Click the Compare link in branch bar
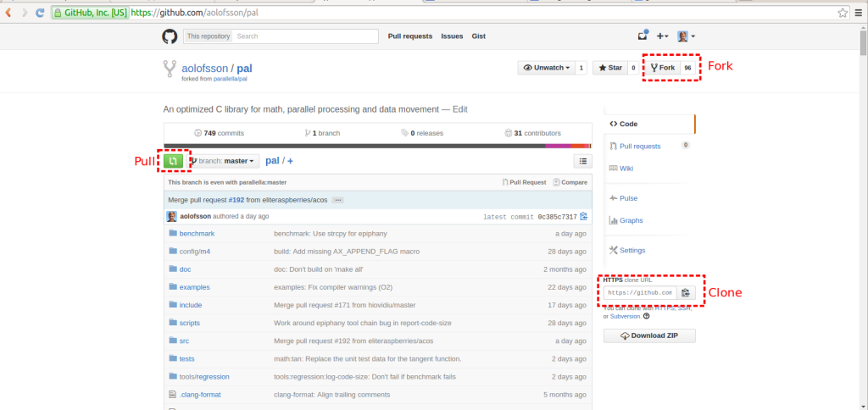This screenshot has height=410, width=868. pyautogui.click(x=570, y=182)
